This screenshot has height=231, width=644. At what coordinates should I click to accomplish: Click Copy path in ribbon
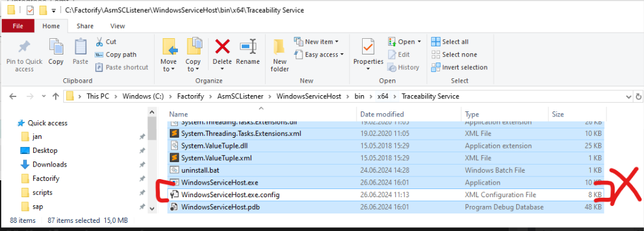tap(115, 54)
